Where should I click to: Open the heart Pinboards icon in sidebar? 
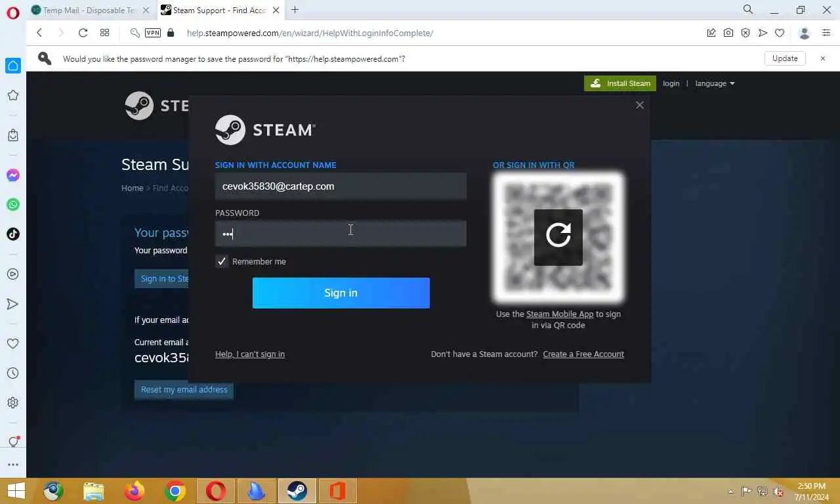[13, 343]
